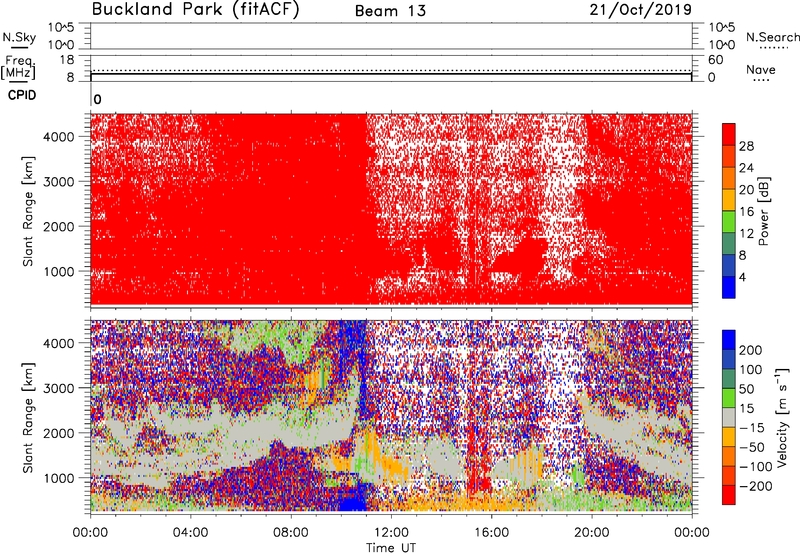Viewport: 800px width, 554px height.
Task: Click the '20:00' time axis label
Action: click(x=592, y=533)
